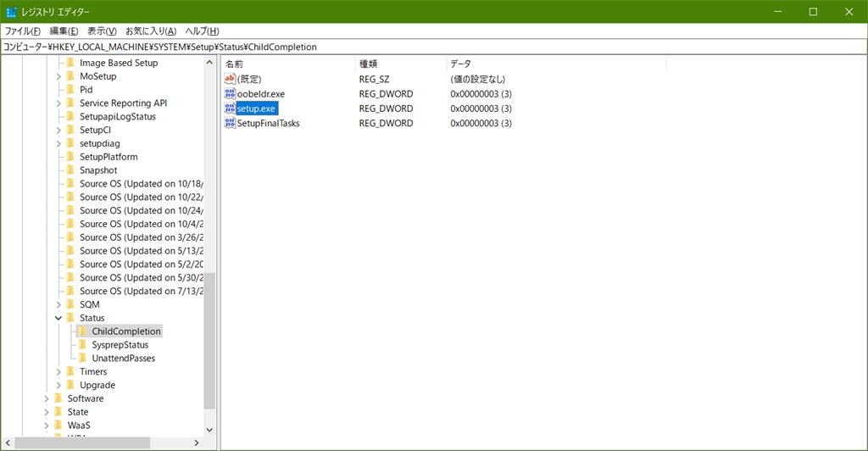Sort by the 名前 column header

(x=288, y=64)
